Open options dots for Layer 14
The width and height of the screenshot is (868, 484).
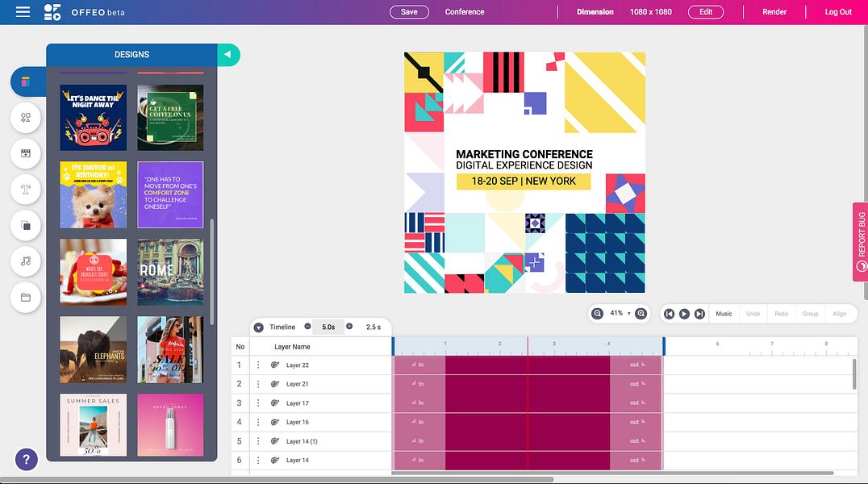258,460
